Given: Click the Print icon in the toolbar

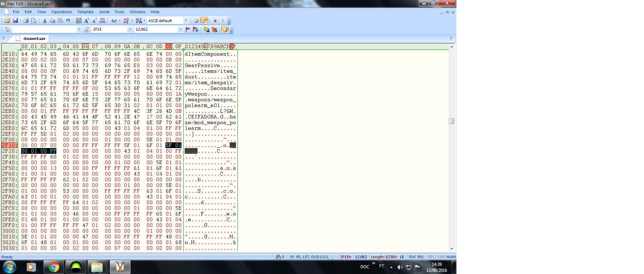Looking at the screenshot, I should pyautogui.click(x=26, y=21).
